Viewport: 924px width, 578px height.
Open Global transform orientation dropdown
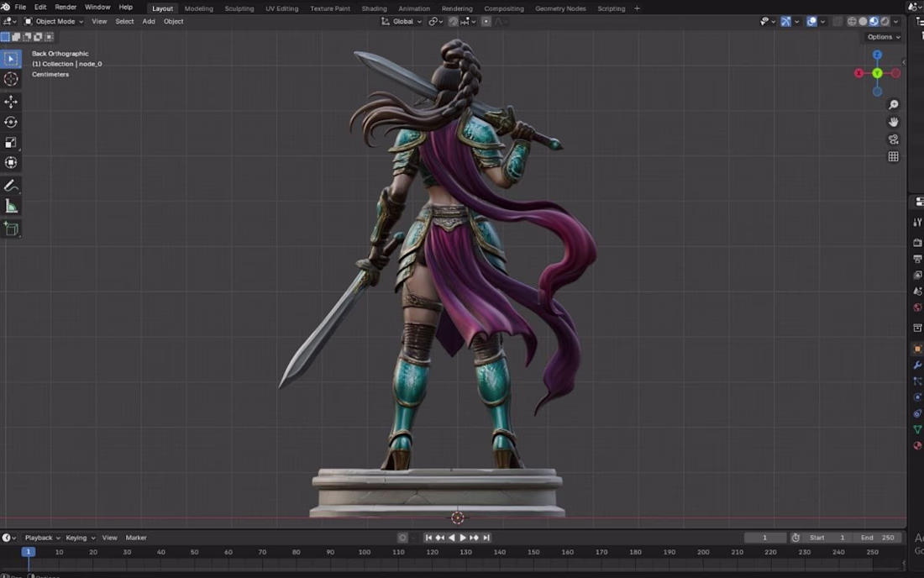pos(402,21)
